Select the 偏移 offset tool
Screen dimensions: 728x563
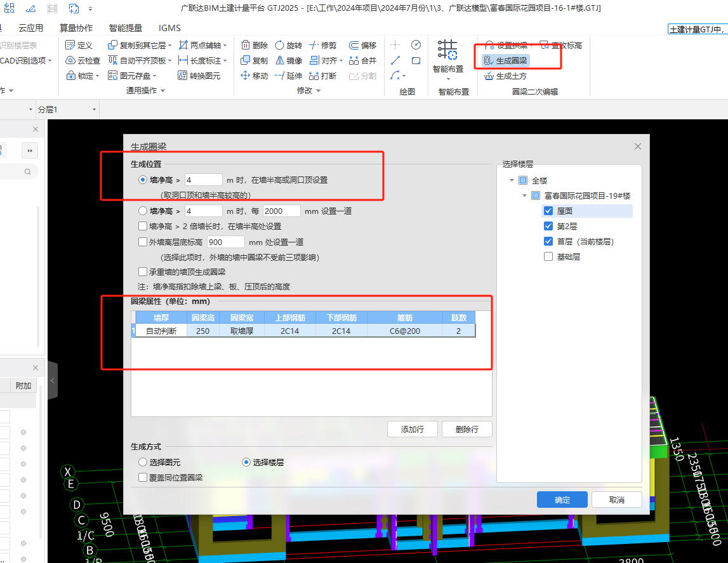point(362,45)
